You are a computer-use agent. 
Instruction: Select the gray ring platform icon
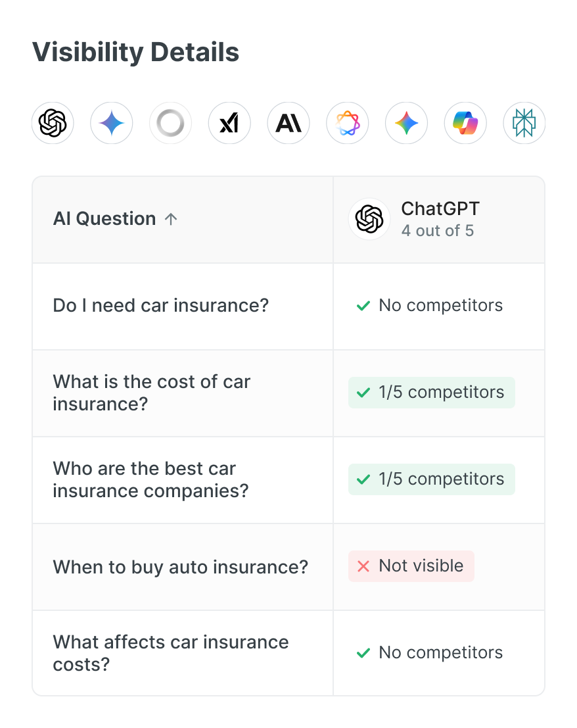click(x=170, y=123)
